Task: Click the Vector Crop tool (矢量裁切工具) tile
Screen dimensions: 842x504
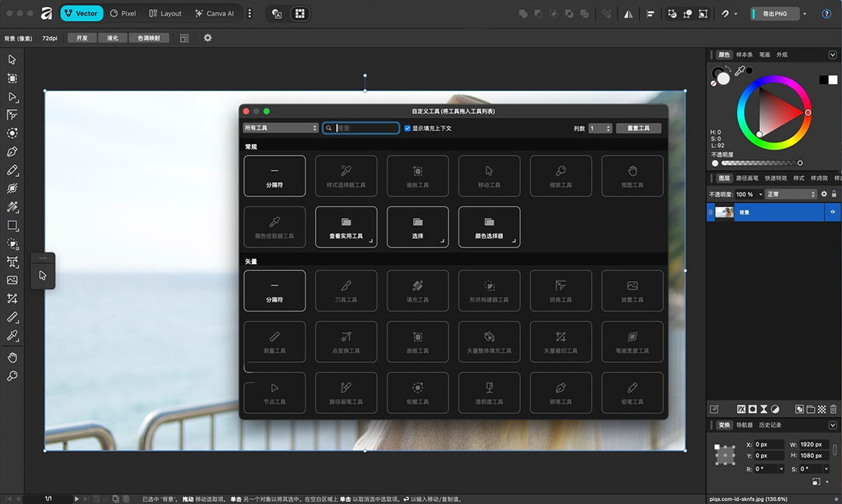Action: (x=561, y=341)
